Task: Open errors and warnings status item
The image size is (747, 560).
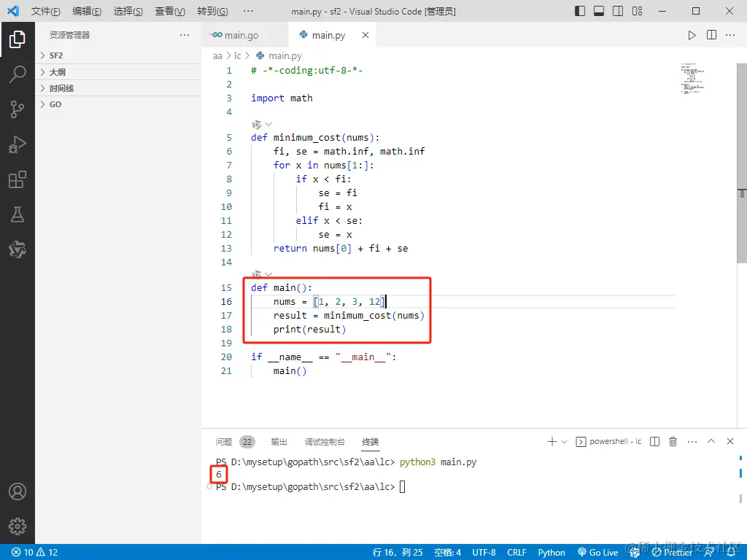Action: coord(34,553)
